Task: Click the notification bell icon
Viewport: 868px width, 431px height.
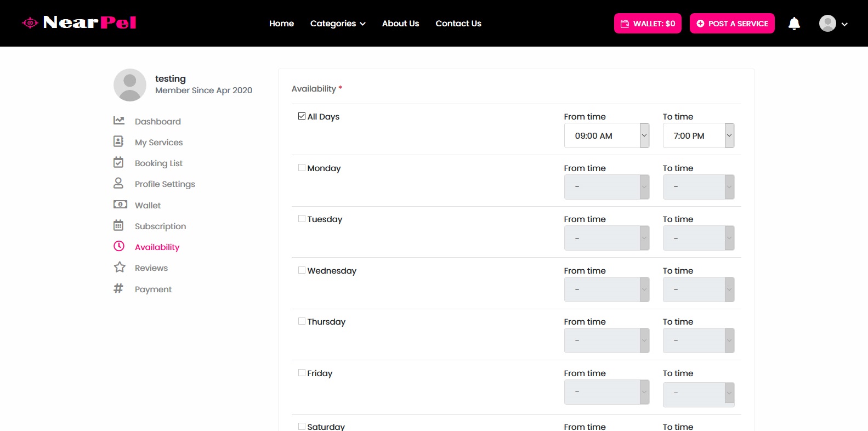Action: click(793, 24)
